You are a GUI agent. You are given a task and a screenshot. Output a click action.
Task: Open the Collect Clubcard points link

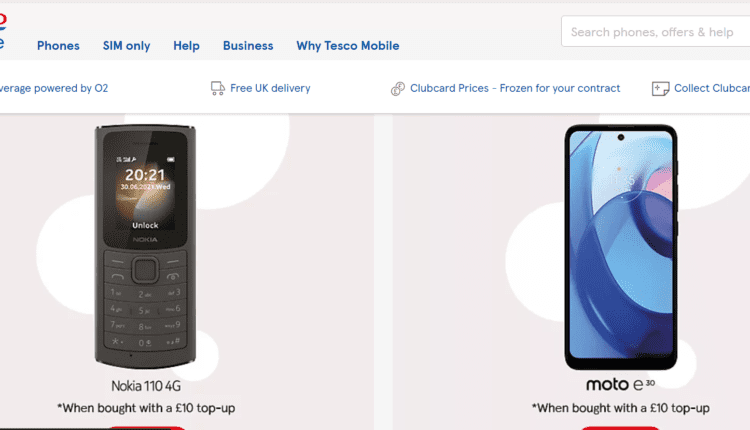coord(712,88)
